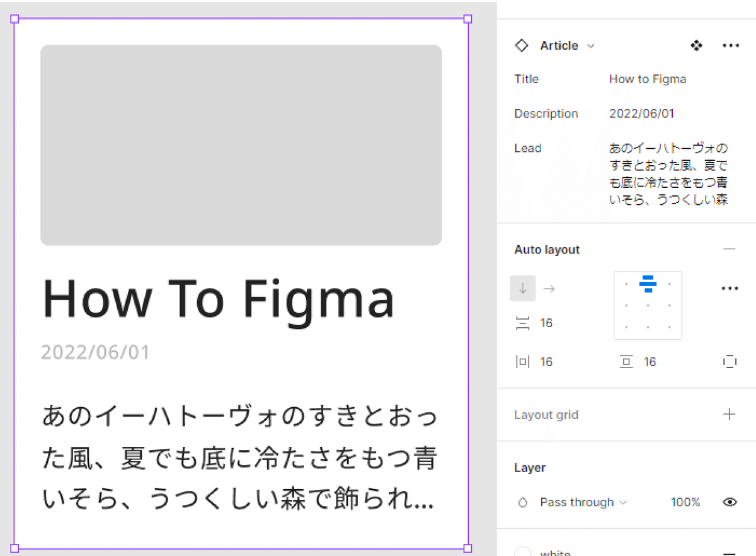
Task: Click the bottom-right selection handle
Action: pyautogui.click(x=467, y=548)
